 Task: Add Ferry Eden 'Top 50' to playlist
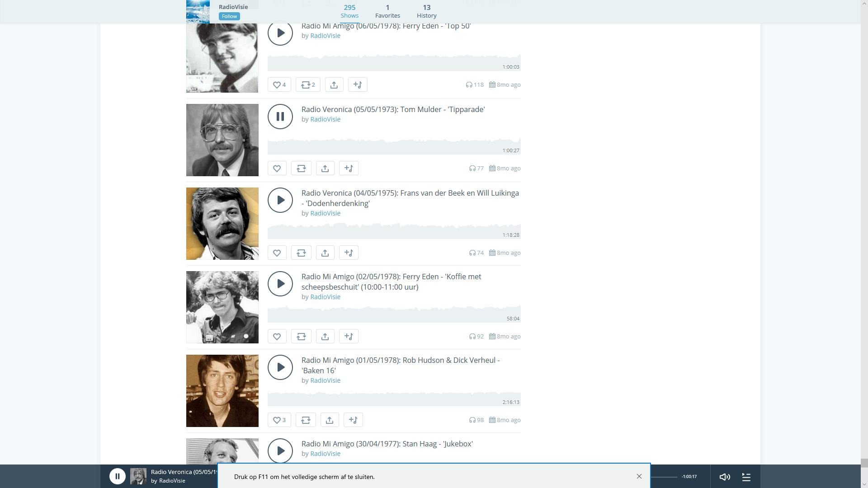coord(358,84)
